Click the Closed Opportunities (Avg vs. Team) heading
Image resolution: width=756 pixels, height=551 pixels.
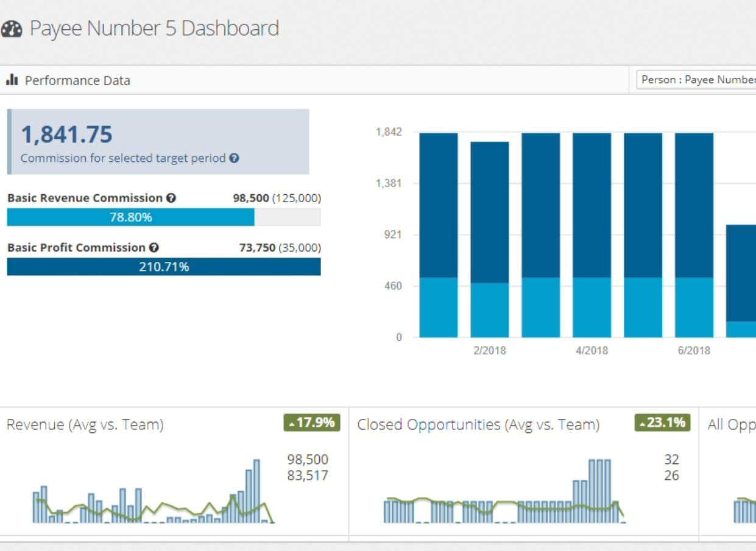tap(478, 424)
